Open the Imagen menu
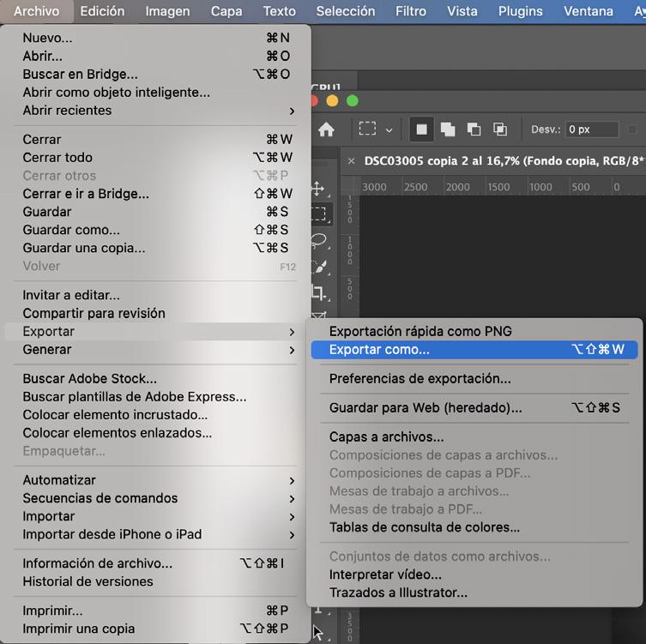646x644 pixels. pos(167,11)
